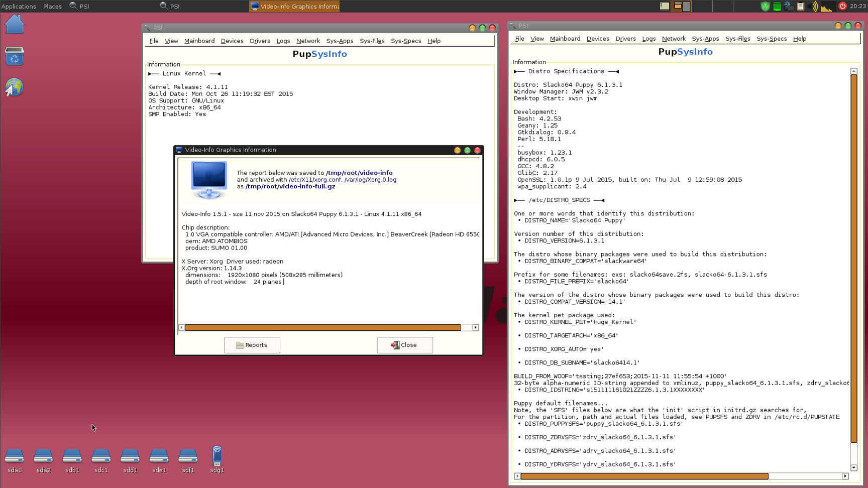Open Sys-Apps menu in right PSI window
Screen dimensions: 868x488
click(705, 39)
